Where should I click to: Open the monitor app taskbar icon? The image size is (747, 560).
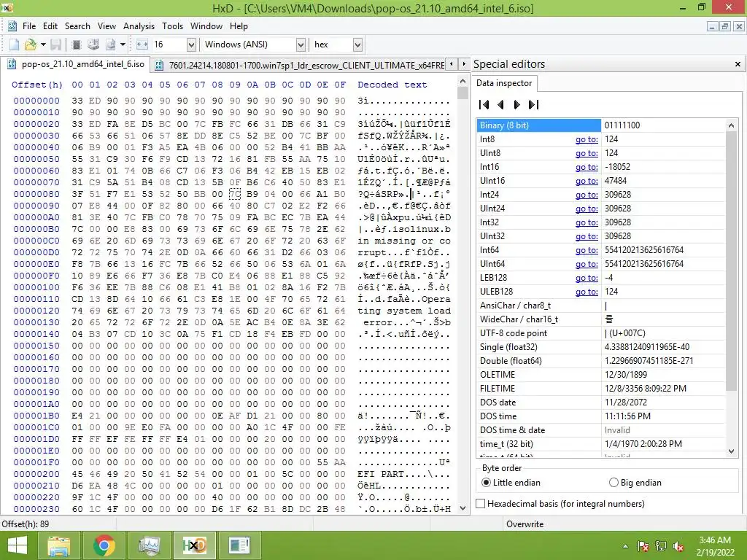(x=149, y=545)
